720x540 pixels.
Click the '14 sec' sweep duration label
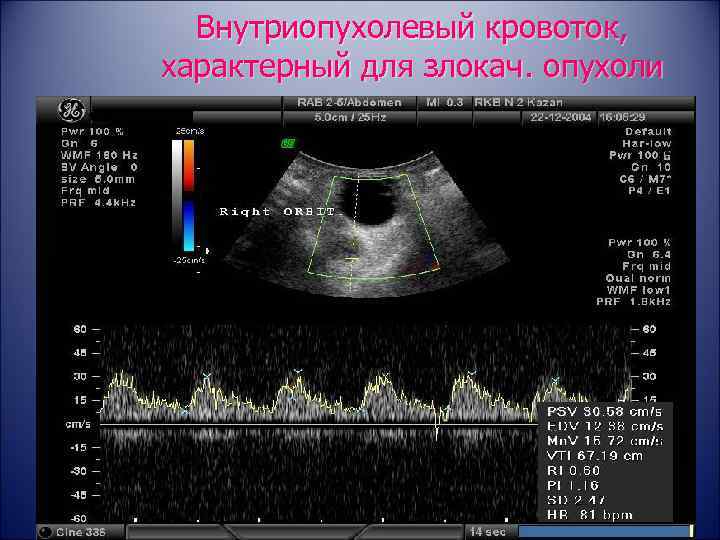[x=488, y=532]
